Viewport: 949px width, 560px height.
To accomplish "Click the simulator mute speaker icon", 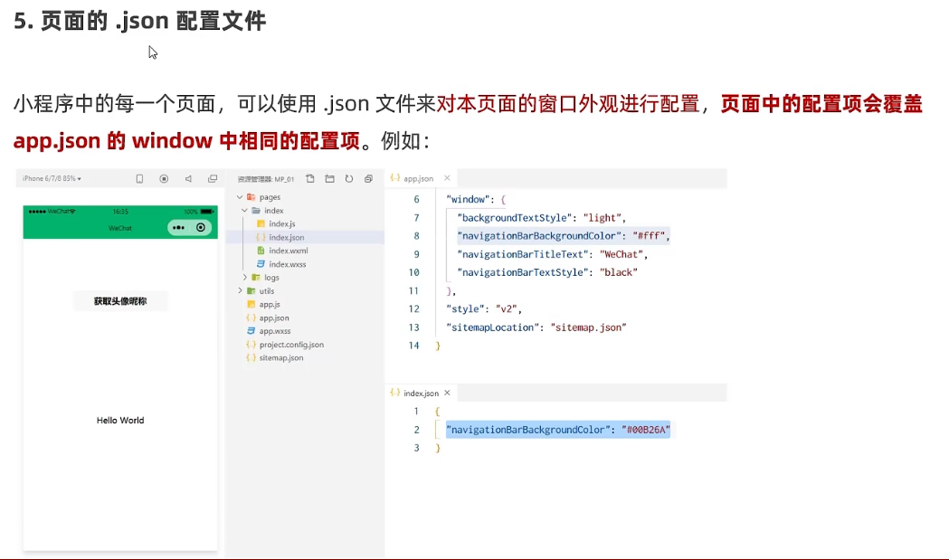I will [188, 178].
